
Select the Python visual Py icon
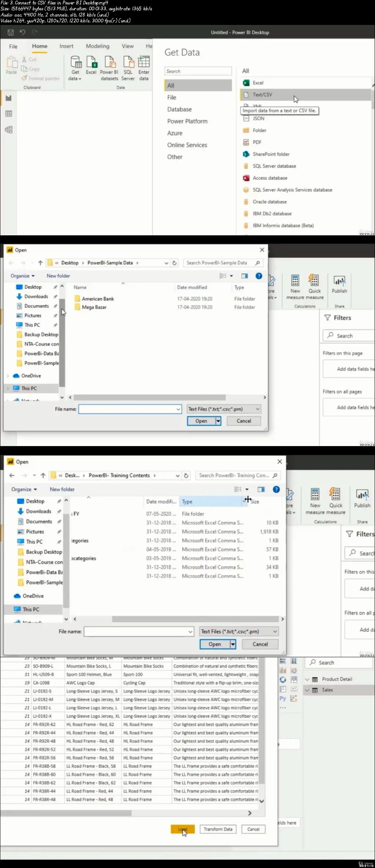(283, 699)
